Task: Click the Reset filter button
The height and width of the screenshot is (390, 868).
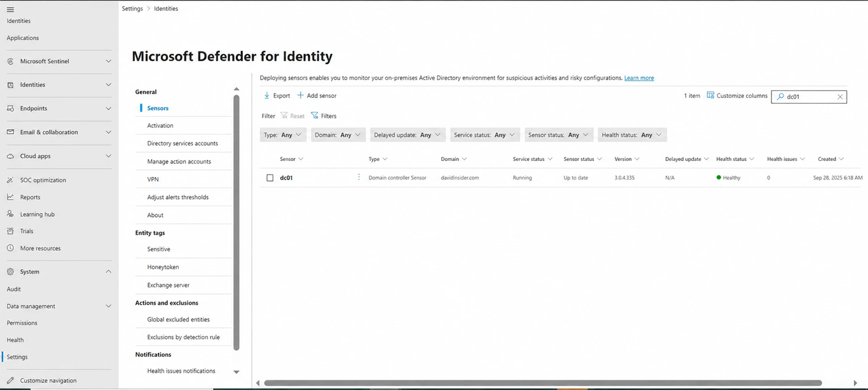Action: 292,116
